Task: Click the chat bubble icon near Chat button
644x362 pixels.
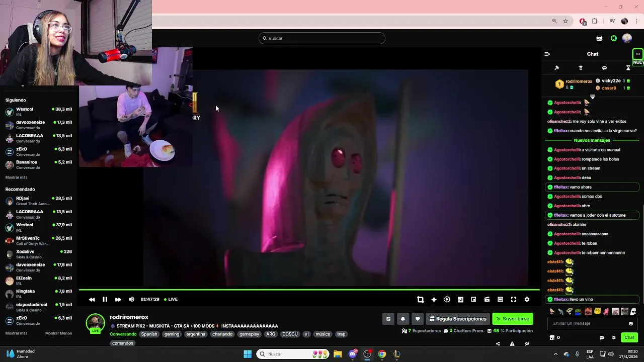Action: pyautogui.click(x=602, y=337)
